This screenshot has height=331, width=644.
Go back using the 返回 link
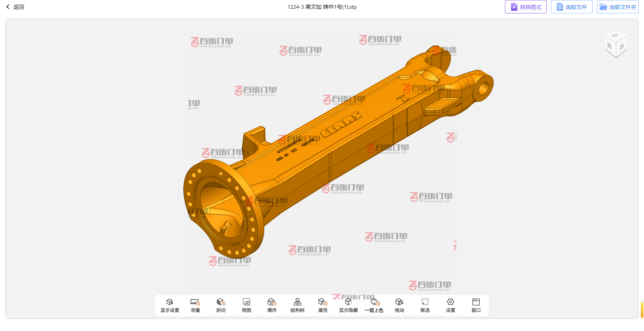click(x=15, y=7)
